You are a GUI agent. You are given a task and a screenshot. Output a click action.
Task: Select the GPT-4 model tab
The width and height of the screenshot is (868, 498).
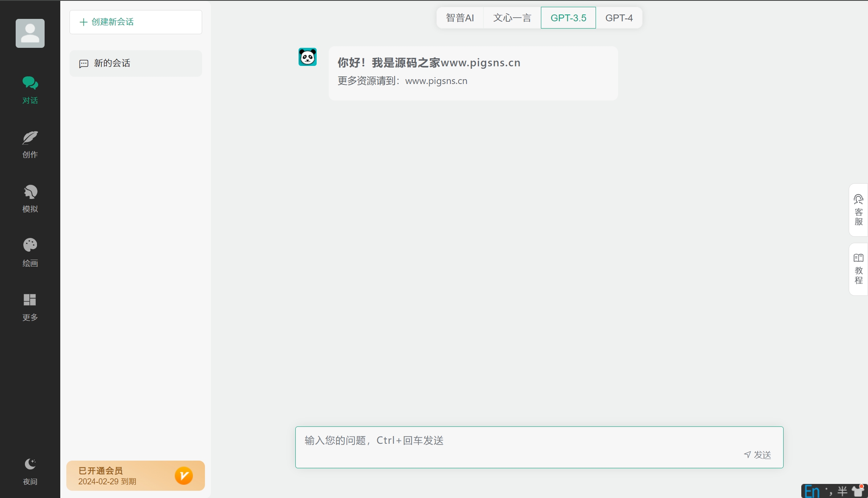(x=619, y=18)
